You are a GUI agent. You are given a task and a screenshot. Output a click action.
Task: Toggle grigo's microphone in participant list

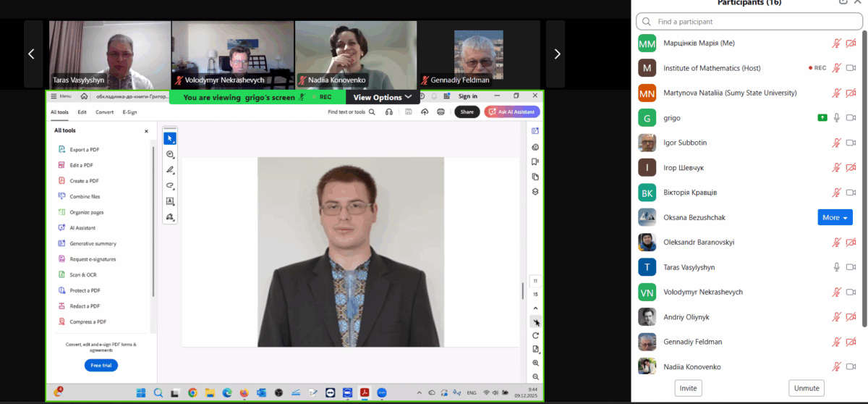click(836, 118)
